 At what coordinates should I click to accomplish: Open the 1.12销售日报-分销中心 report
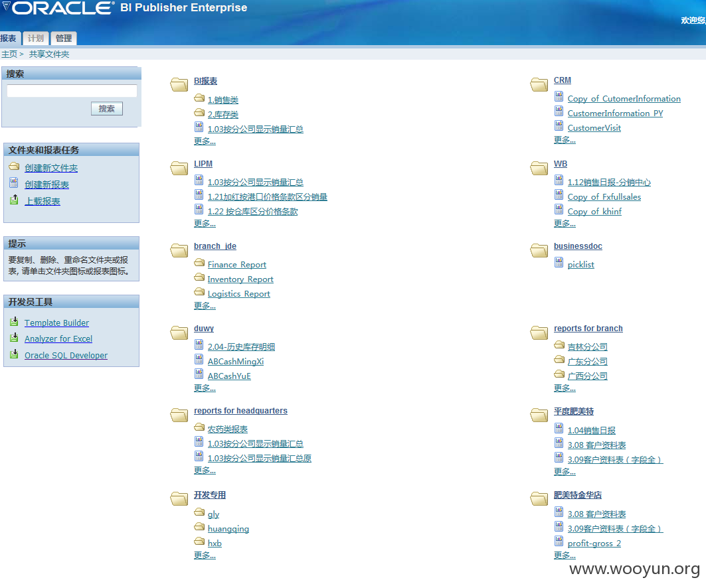point(609,183)
